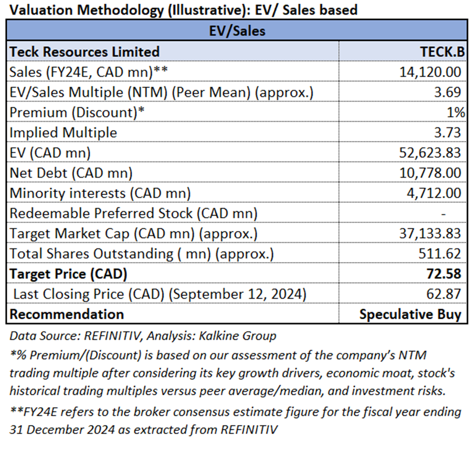The width and height of the screenshot is (476, 454).
Task: Select the Teck Resources Limited cell
Action: tap(85, 51)
